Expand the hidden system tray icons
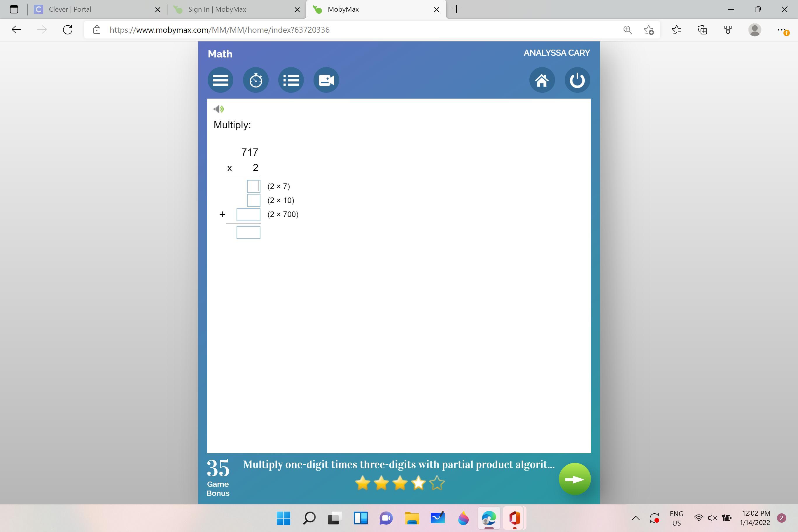 click(636, 518)
